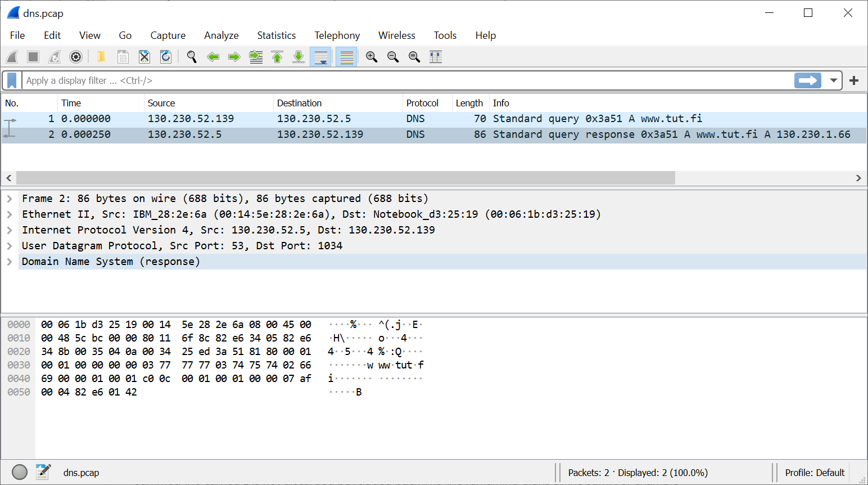Viewport: 868px width, 485px height.
Task: Expand the Internet Protocol Version 4 details
Action: 10,230
